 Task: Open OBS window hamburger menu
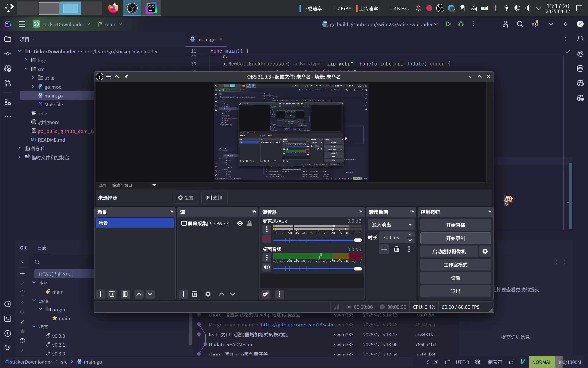pos(108,76)
